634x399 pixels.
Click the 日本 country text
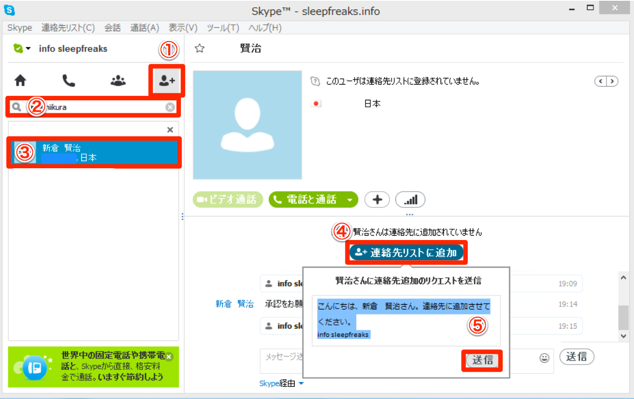tap(372, 103)
